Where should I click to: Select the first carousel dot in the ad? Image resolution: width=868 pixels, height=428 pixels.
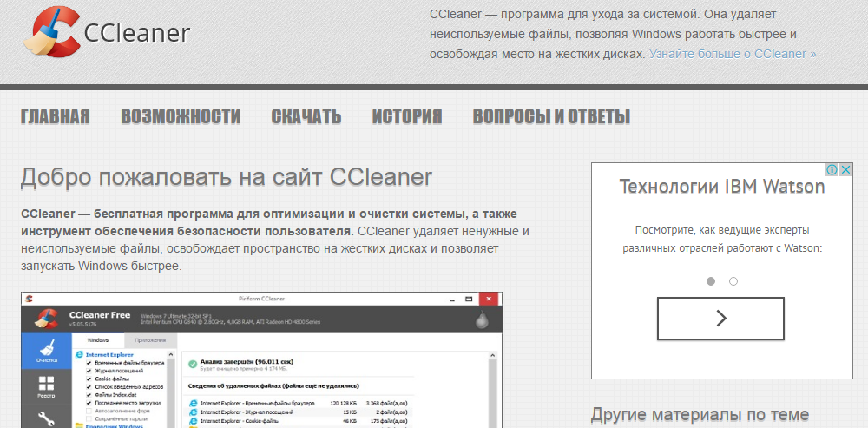tap(711, 281)
